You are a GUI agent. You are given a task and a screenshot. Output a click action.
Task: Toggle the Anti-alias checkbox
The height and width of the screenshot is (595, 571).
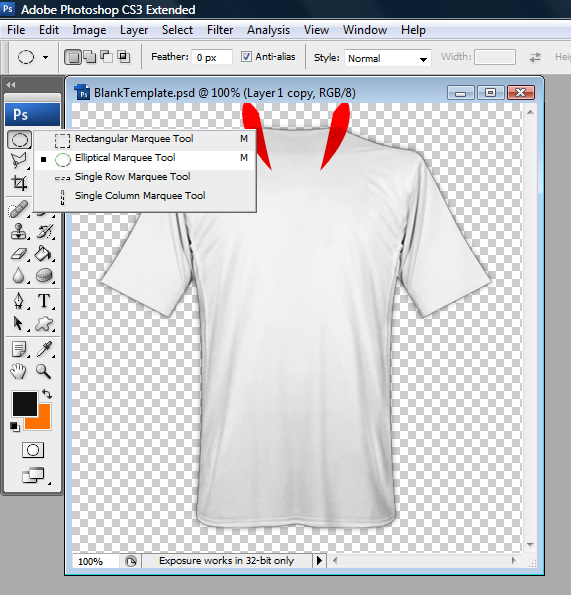(246, 57)
